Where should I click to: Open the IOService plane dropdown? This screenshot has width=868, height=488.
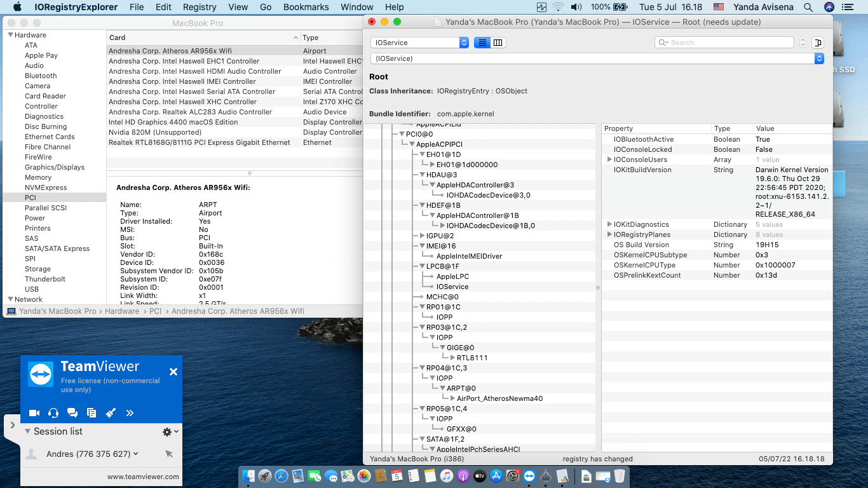(419, 43)
